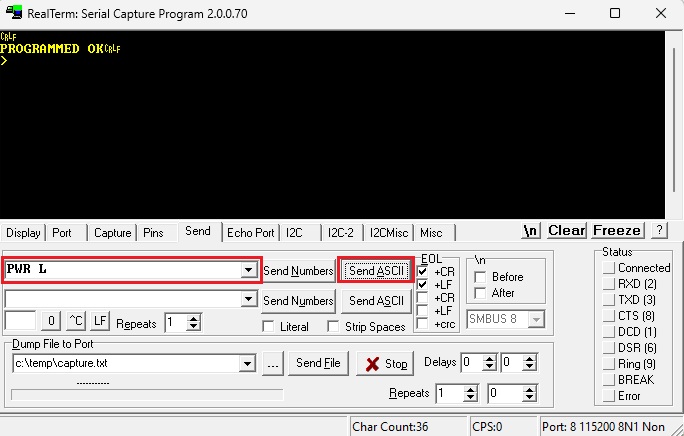
Task: Open the SMBUS 8 dropdown
Action: point(536,319)
